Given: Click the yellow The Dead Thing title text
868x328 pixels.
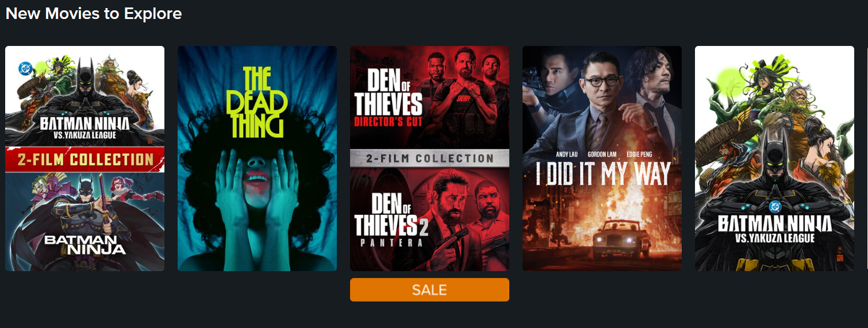Looking at the screenshot, I should [257, 102].
